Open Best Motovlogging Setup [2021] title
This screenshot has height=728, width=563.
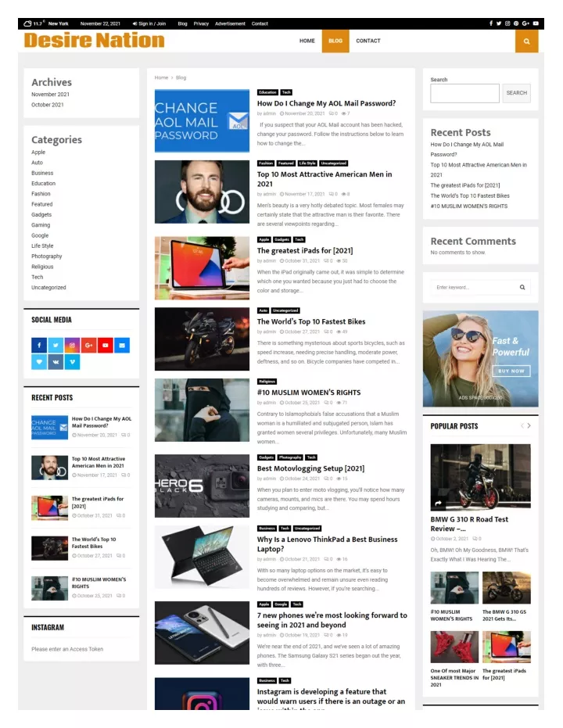tap(310, 468)
